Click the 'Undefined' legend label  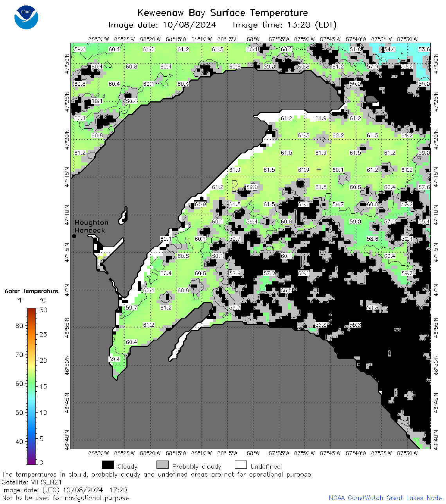[266, 466]
